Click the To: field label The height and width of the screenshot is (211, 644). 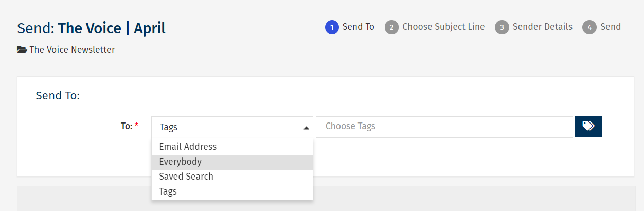(x=127, y=126)
